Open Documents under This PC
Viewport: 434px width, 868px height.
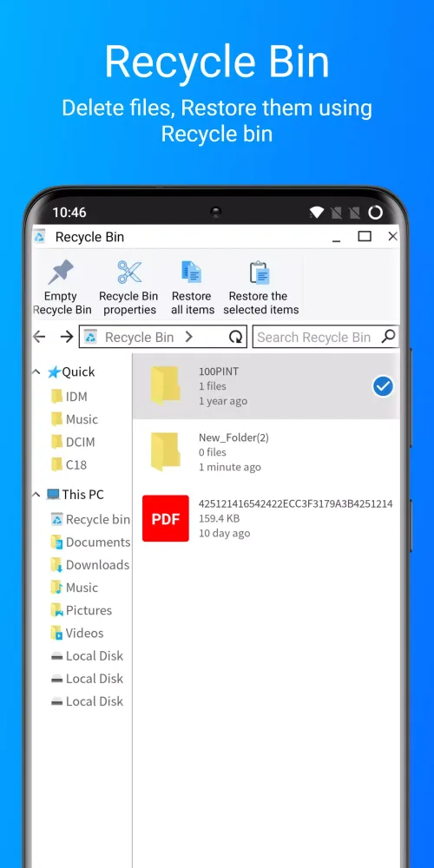pos(91,542)
